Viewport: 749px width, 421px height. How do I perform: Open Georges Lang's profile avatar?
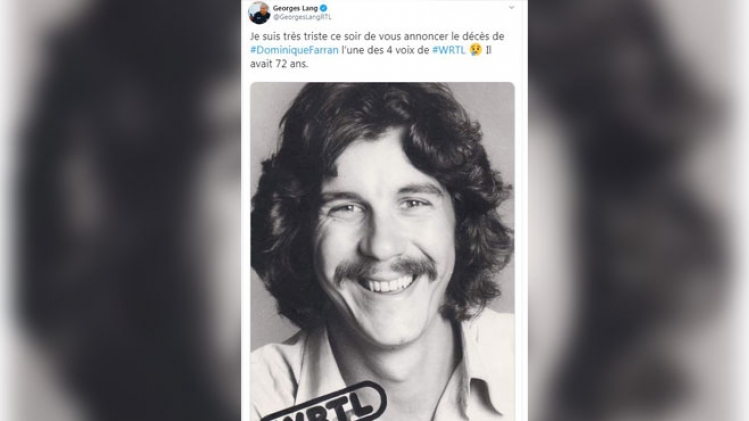tap(259, 12)
